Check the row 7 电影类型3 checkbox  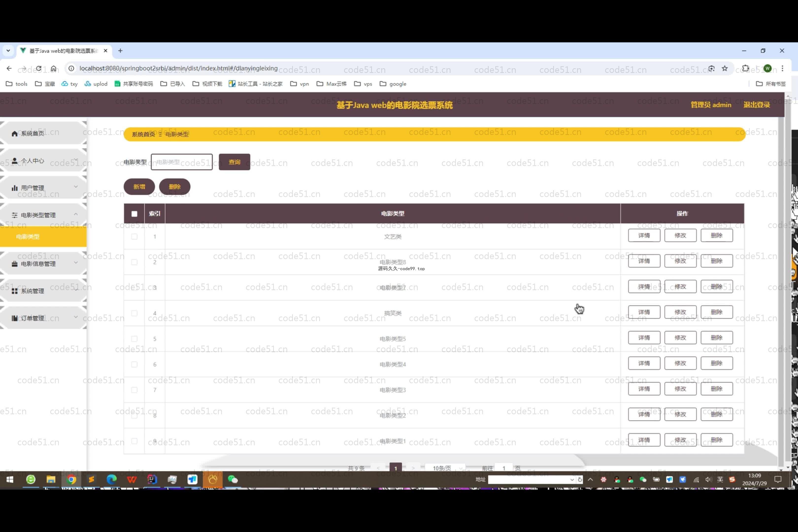click(134, 390)
